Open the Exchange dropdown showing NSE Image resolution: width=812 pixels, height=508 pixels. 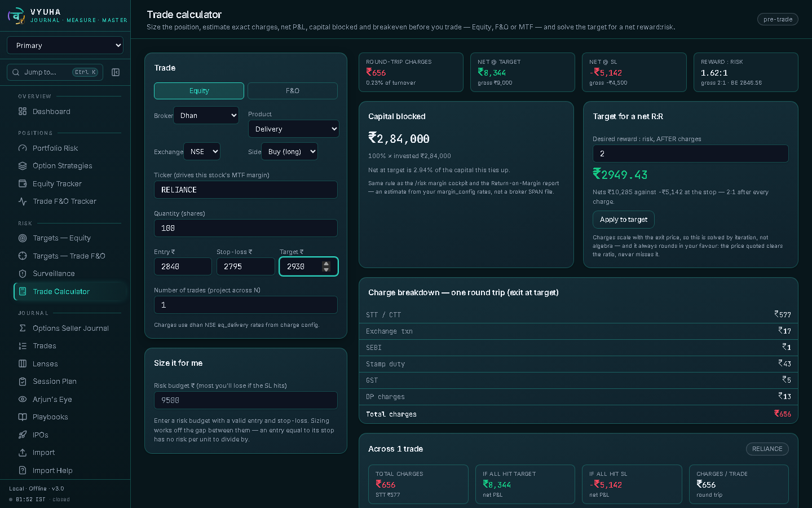coord(202,151)
